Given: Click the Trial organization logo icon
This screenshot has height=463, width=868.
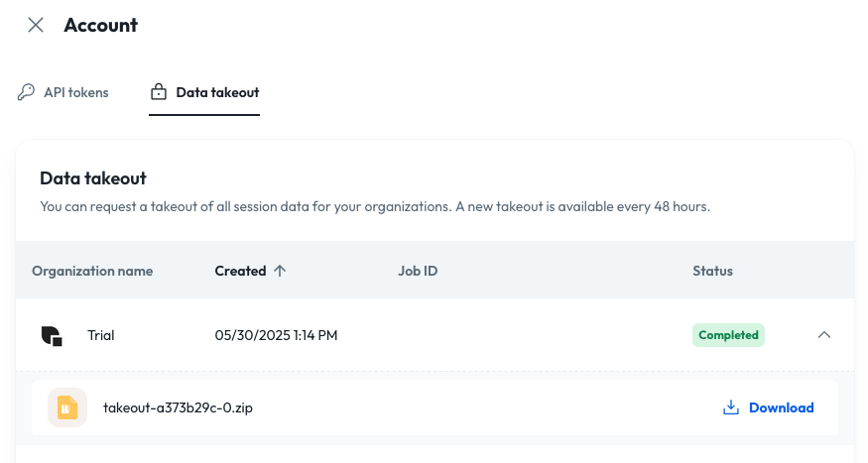Looking at the screenshot, I should pyautogui.click(x=52, y=336).
